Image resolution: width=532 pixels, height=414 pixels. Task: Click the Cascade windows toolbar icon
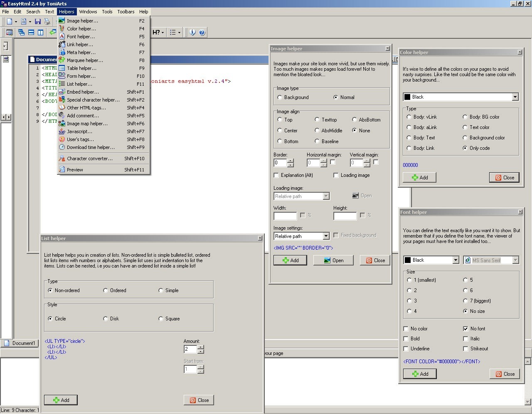(21, 32)
